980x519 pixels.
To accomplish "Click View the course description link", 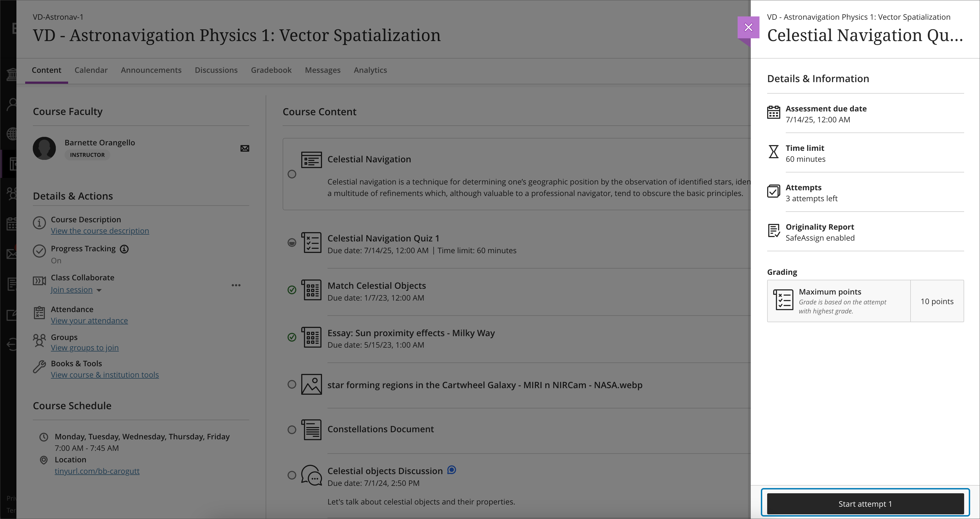I will click(100, 230).
